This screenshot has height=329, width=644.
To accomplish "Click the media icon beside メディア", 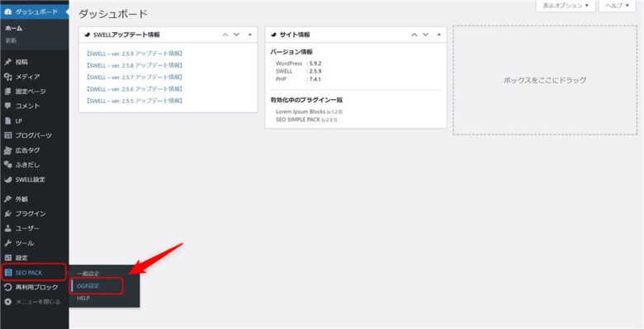I will [x=7, y=77].
